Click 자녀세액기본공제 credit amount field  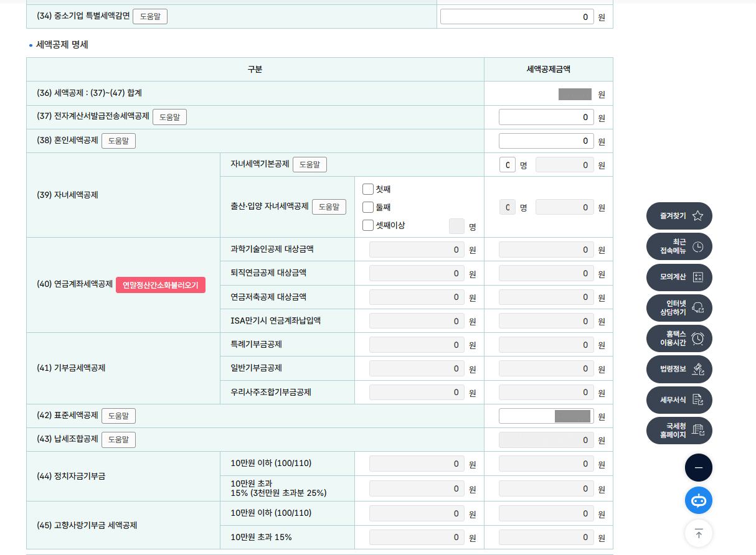point(565,165)
